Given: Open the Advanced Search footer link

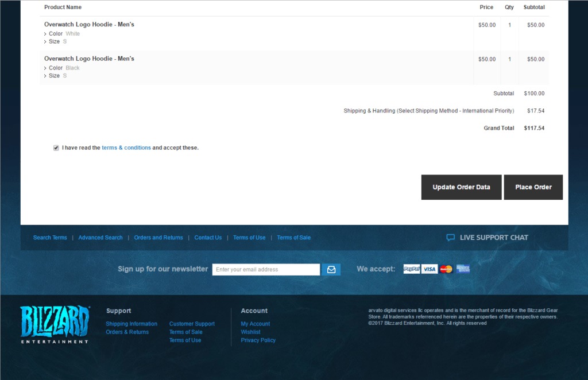Looking at the screenshot, I should pyautogui.click(x=100, y=238).
